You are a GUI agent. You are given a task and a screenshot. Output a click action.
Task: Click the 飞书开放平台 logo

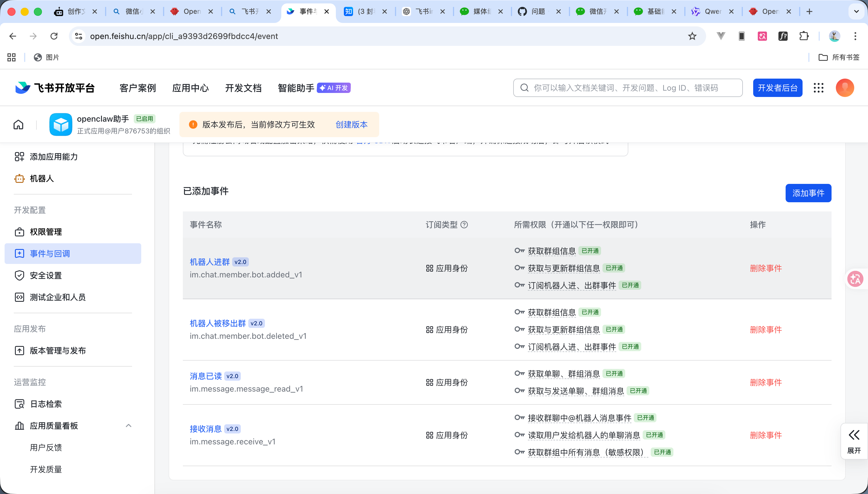pyautogui.click(x=54, y=87)
